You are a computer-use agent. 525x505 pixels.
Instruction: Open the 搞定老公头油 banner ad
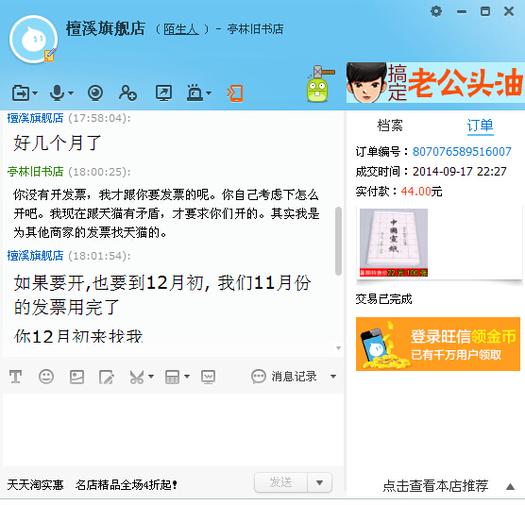click(435, 83)
